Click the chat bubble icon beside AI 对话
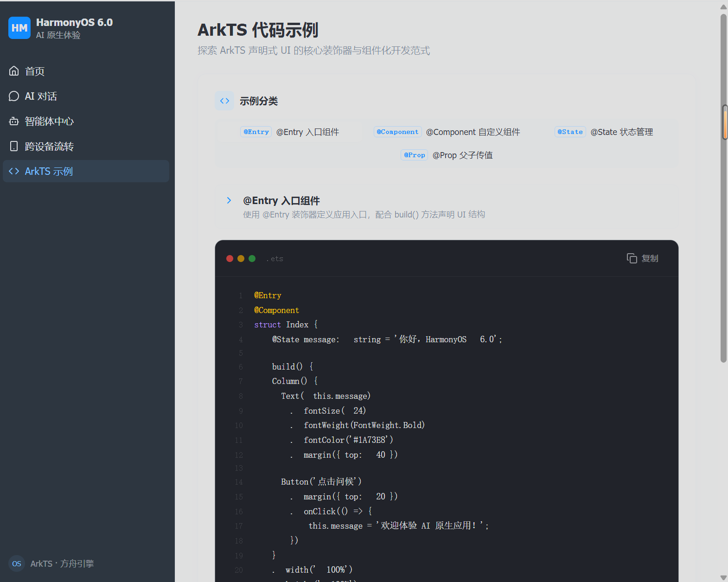Image resolution: width=728 pixels, height=582 pixels. point(14,96)
